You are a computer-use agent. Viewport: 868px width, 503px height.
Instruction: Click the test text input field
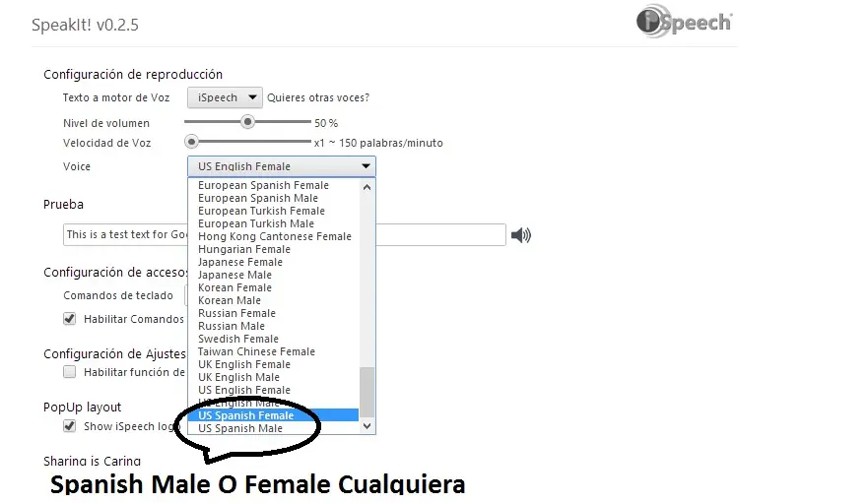coord(285,234)
